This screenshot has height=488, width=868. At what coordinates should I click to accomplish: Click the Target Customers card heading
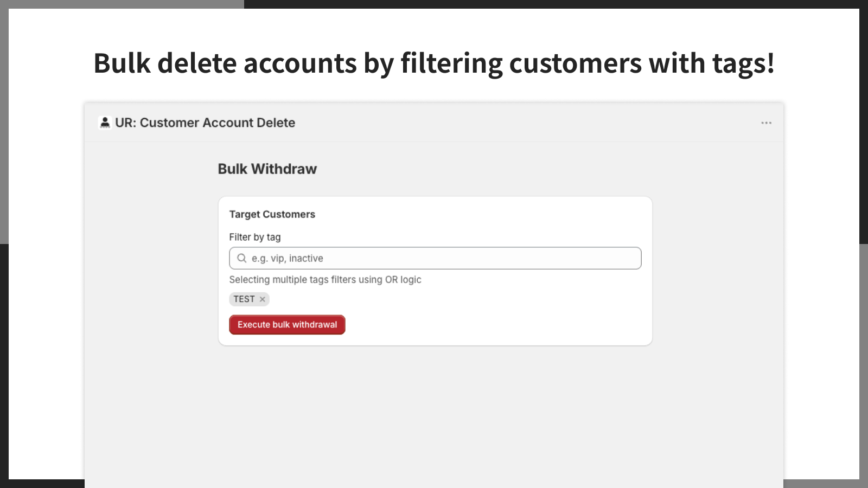pyautogui.click(x=272, y=214)
